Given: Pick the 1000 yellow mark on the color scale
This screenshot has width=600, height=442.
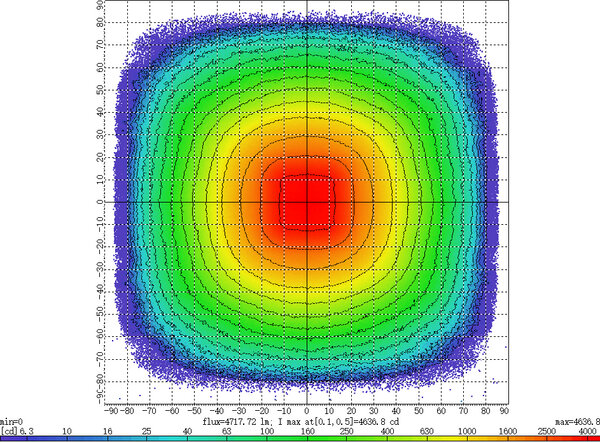Looking at the screenshot, I should click(467, 431).
